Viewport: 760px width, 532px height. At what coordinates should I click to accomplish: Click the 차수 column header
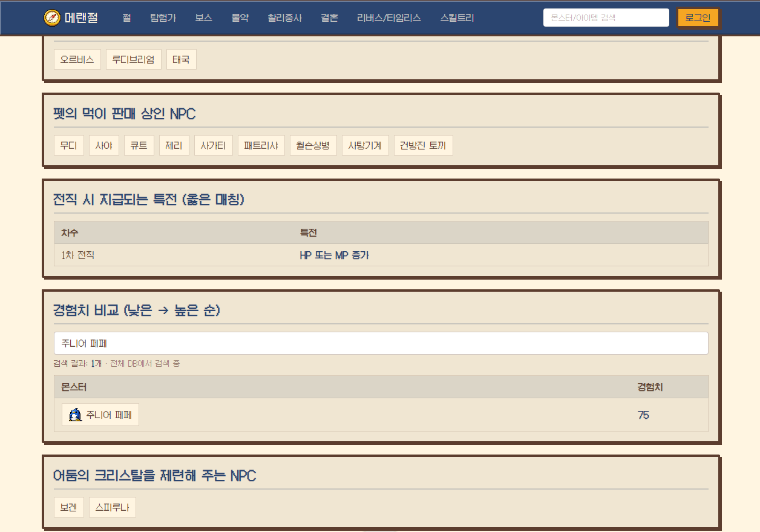click(70, 233)
